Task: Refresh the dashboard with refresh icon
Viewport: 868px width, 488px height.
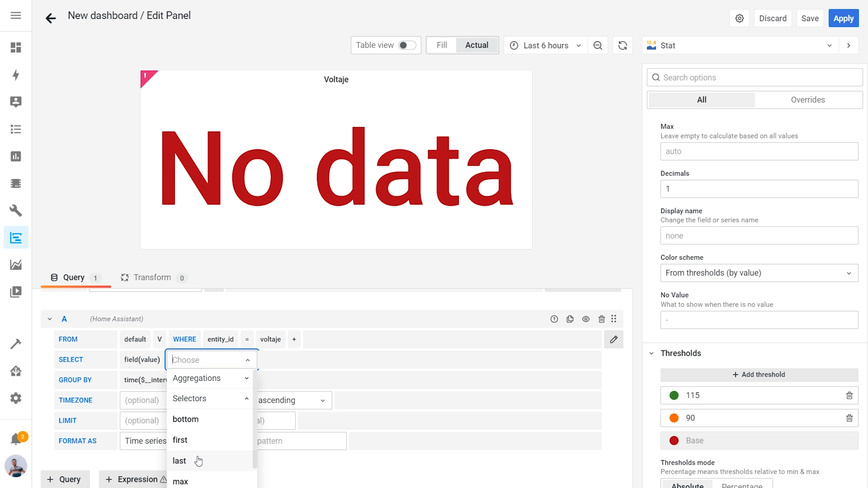Action: pos(623,45)
